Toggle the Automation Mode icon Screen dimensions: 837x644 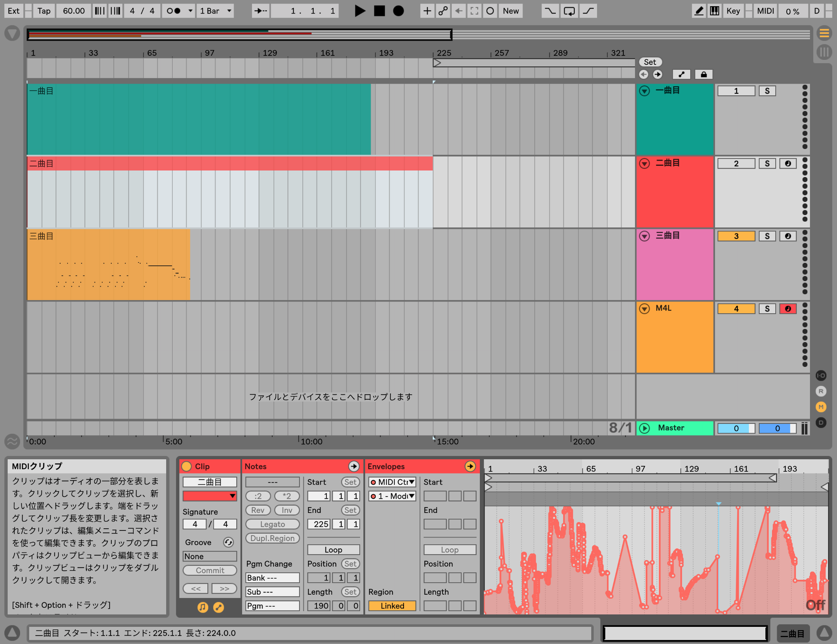click(681, 74)
